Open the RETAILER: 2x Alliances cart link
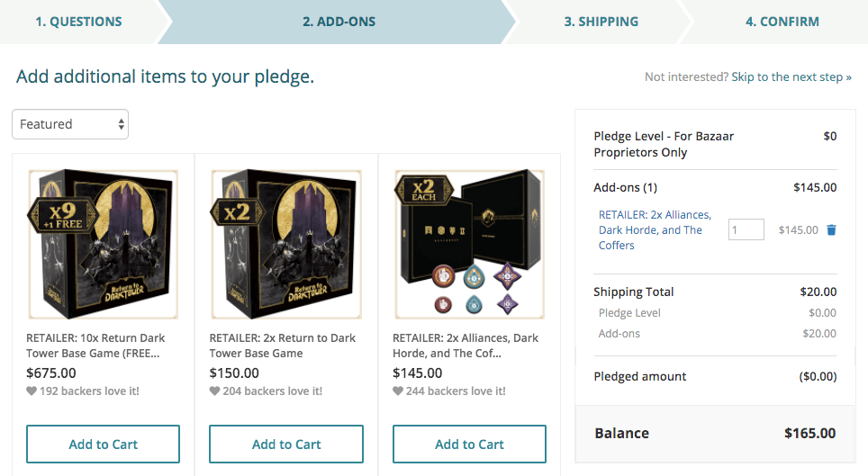Viewport: 868px width, 476px height. 655,229
